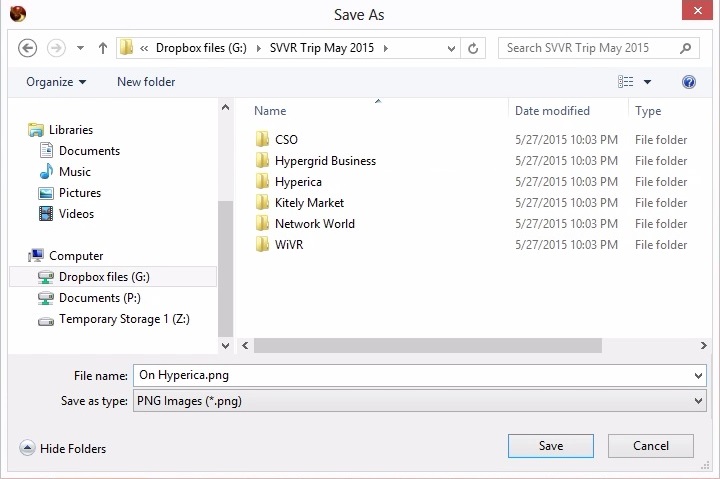
Task: Sort by Name column header
Action: click(x=270, y=111)
